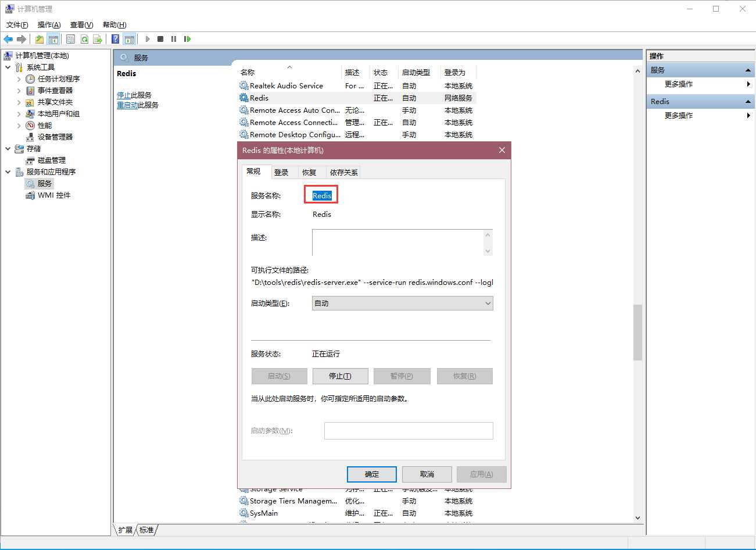The height and width of the screenshot is (550, 756).
Task: Click the Shared Folders icon in tree
Action: click(30, 102)
